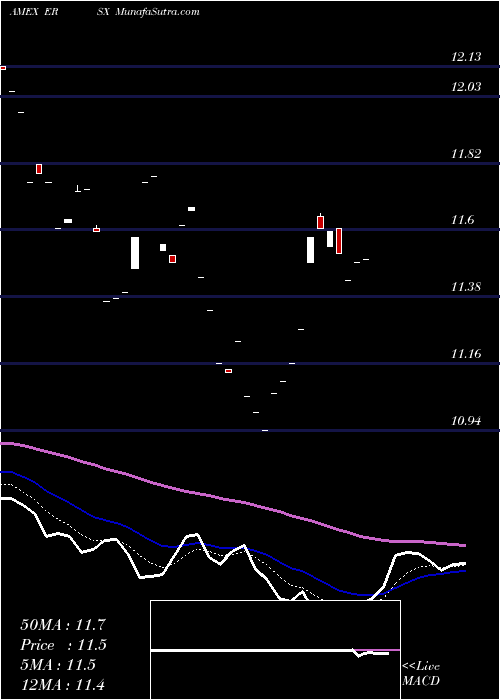This screenshot has height=700, width=500.
Task: Click the tall white candlestick above the 11.38 line
Action: pyautogui.click(x=135, y=253)
